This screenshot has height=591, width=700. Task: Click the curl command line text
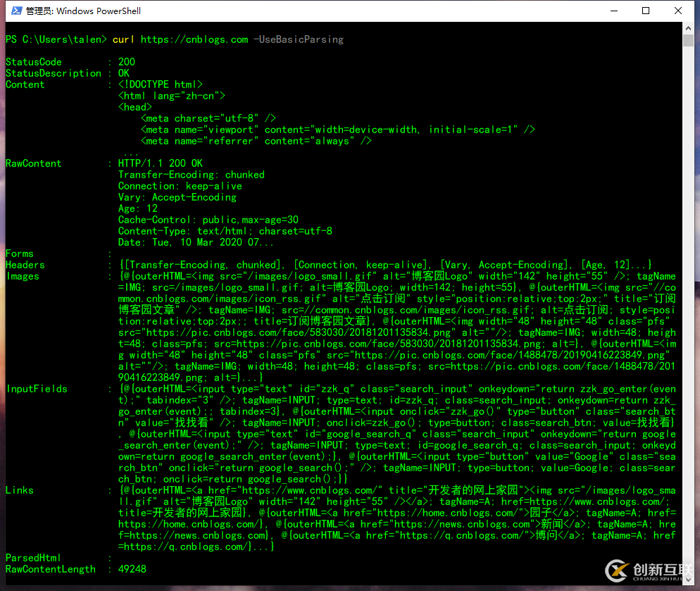(x=228, y=39)
